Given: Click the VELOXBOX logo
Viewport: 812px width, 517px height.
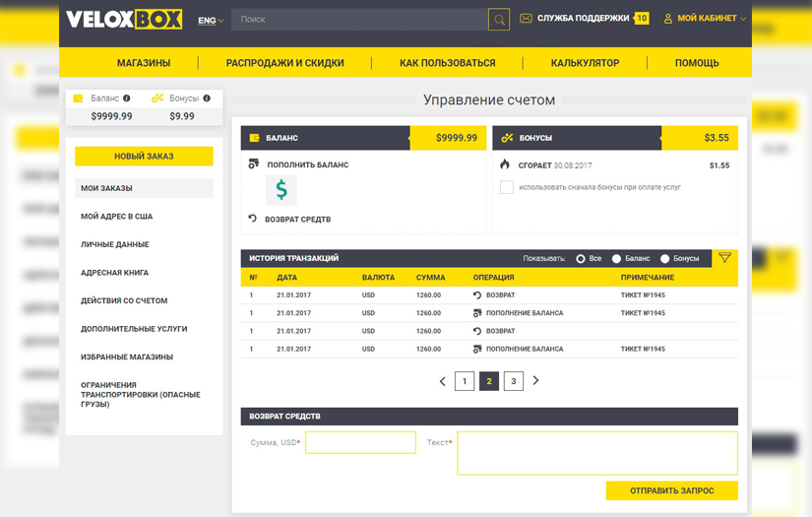Looking at the screenshot, I should point(124,19).
